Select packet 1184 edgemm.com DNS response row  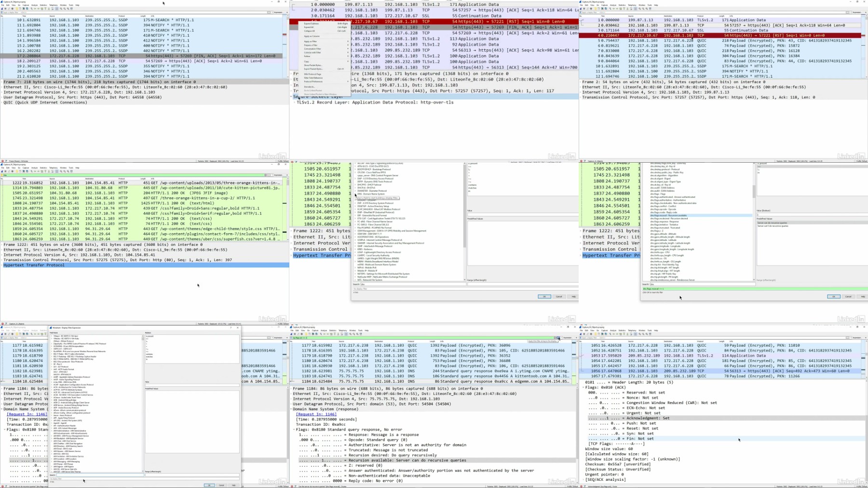[x=431, y=381]
